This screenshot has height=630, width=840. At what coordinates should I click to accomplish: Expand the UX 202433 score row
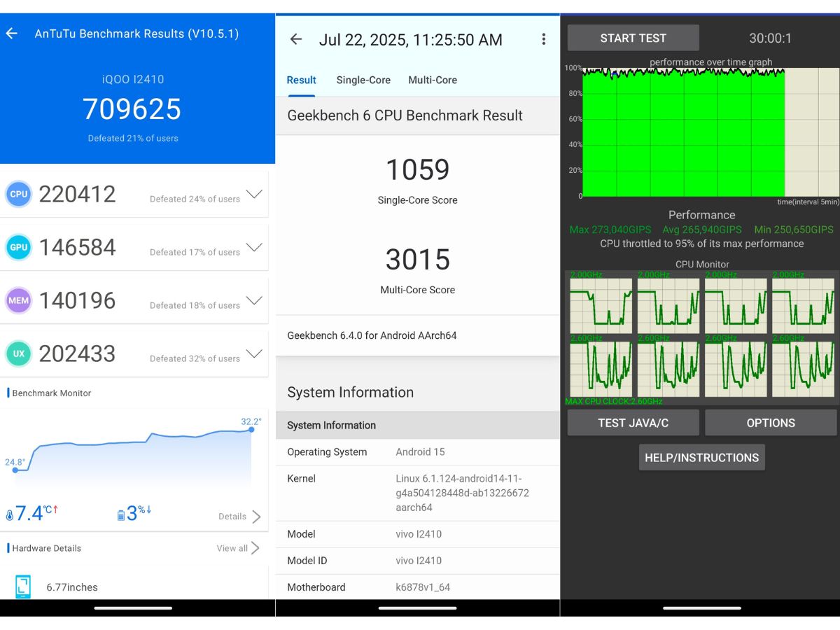point(254,354)
